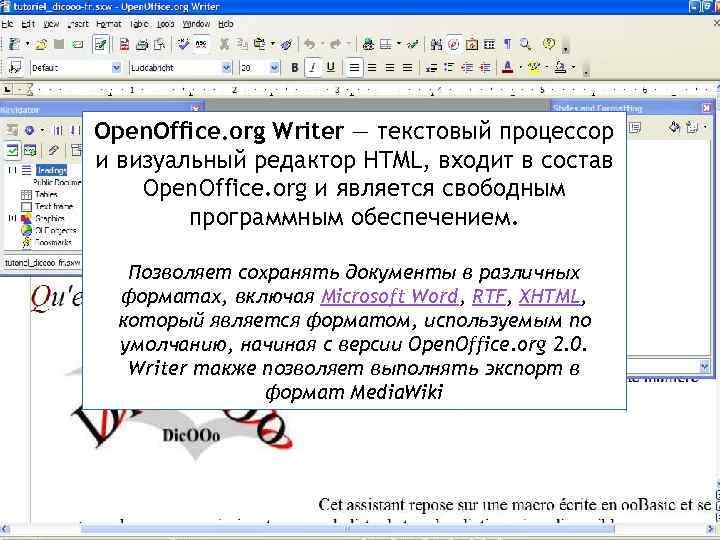Click the Zoom magnifier icon
Viewport: 720px width, 540px height.
pos(525,45)
